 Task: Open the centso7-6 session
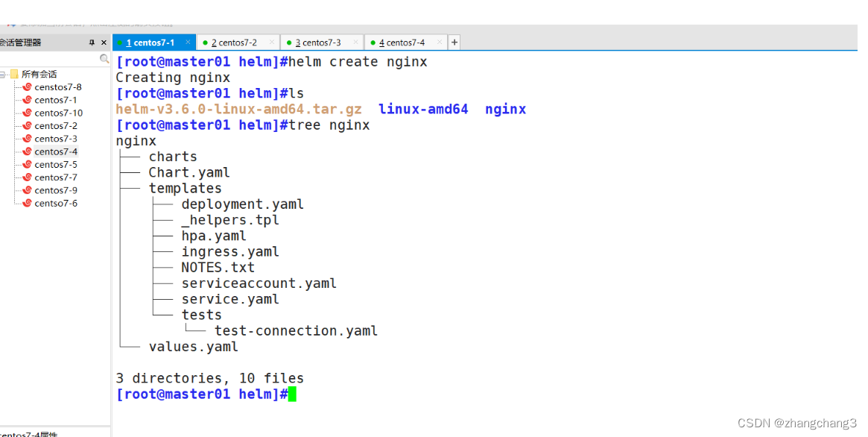55,204
